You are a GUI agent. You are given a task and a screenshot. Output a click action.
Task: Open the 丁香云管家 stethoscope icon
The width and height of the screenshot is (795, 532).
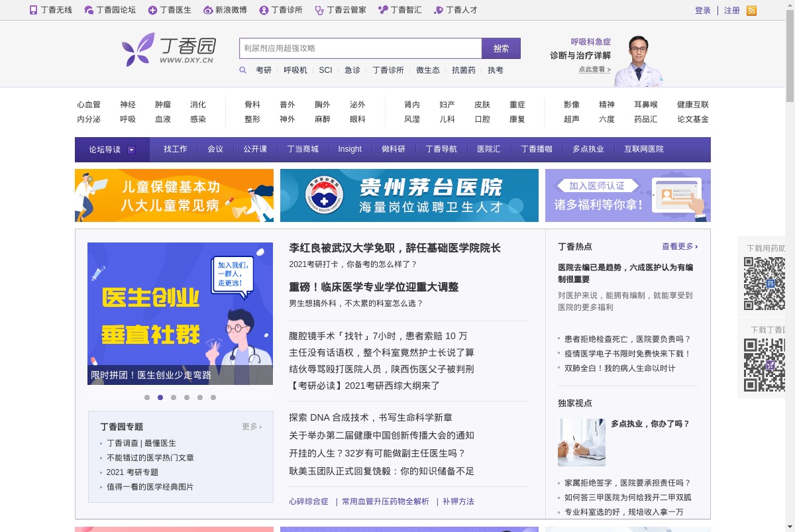319,10
